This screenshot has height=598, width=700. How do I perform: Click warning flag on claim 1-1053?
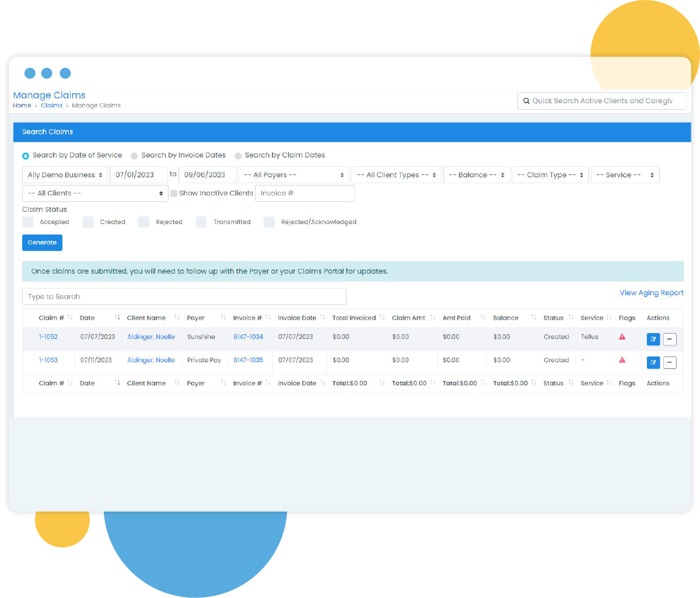[622, 360]
